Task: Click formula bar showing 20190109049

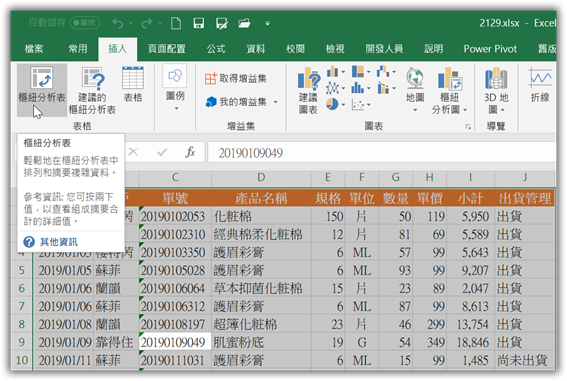Action: 381,153
